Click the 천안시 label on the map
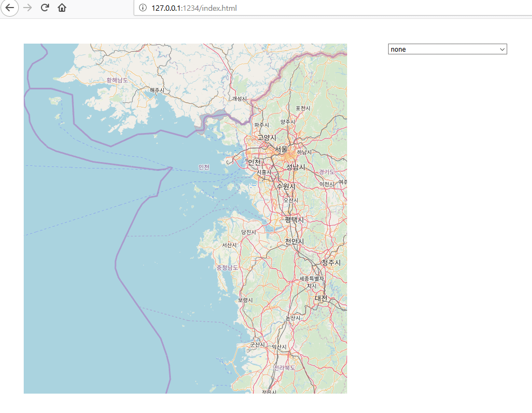This screenshot has width=532, height=413. 294,241
